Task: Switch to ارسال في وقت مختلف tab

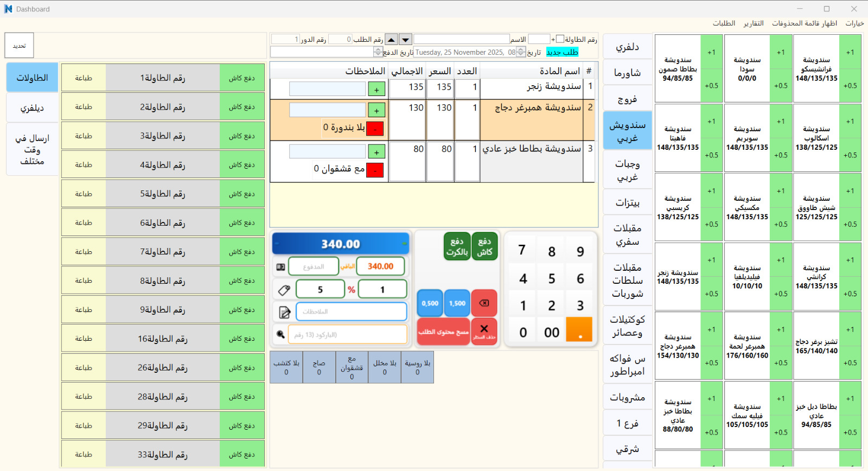Action: 32,149
